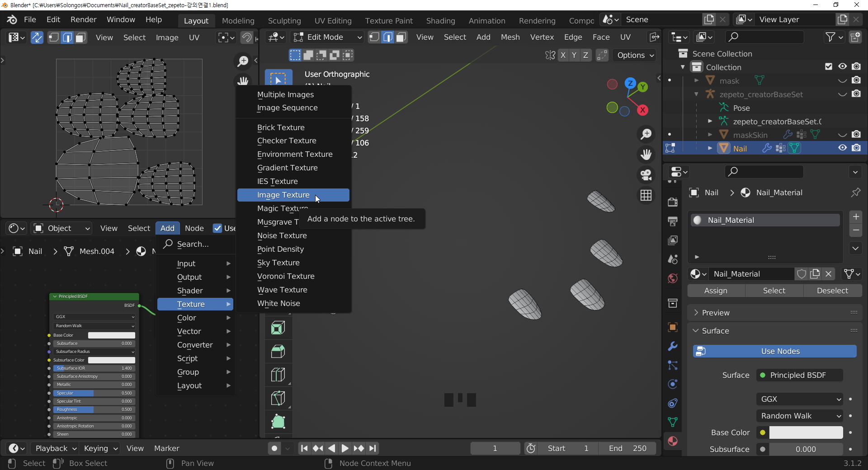Open the Material properties tab icon
Viewport: 868px width, 470px height.
[x=673, y=441]
